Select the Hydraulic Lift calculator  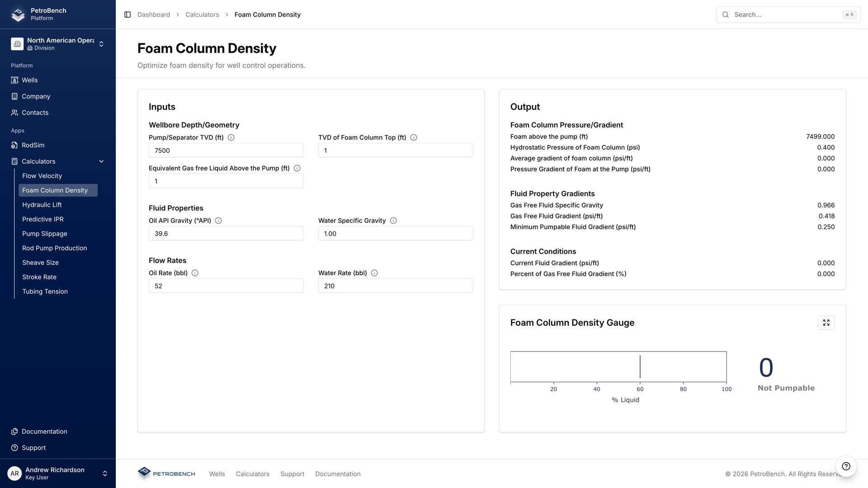[x=42, y=205]
